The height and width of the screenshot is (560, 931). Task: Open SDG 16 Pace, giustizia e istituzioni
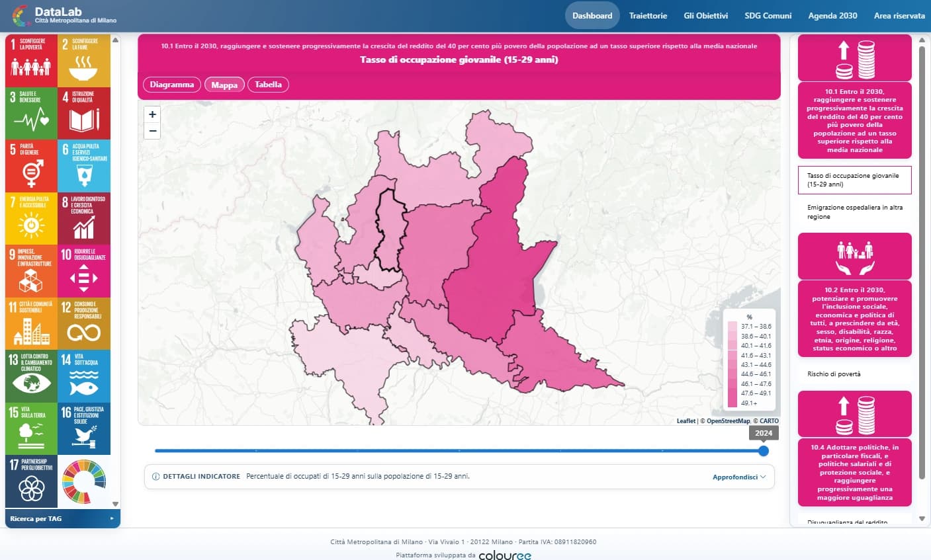coord(84,428)
